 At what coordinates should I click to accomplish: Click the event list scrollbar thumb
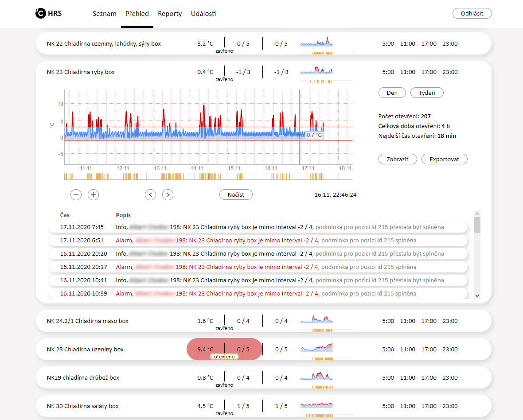[x=477, y=225]
